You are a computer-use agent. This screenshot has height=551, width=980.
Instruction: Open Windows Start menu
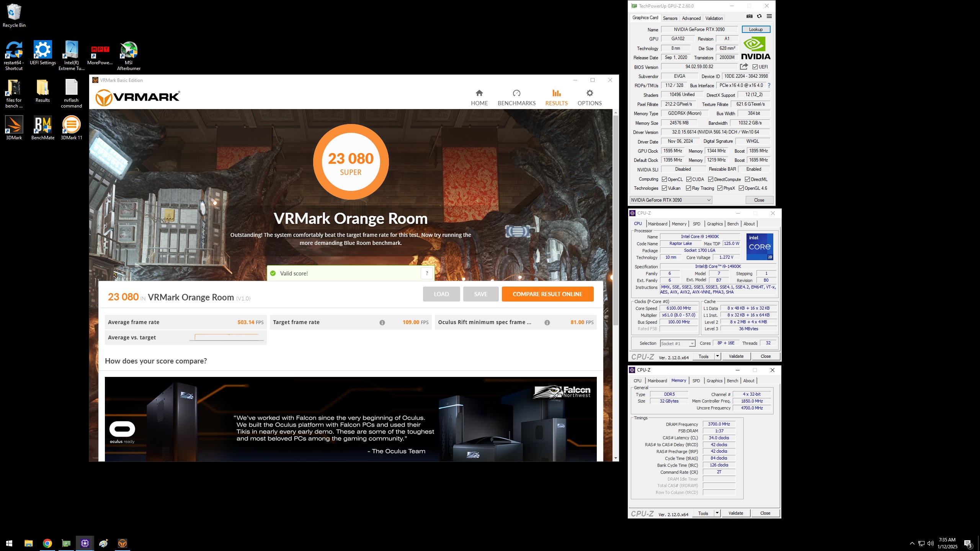[x=9, y=543]
